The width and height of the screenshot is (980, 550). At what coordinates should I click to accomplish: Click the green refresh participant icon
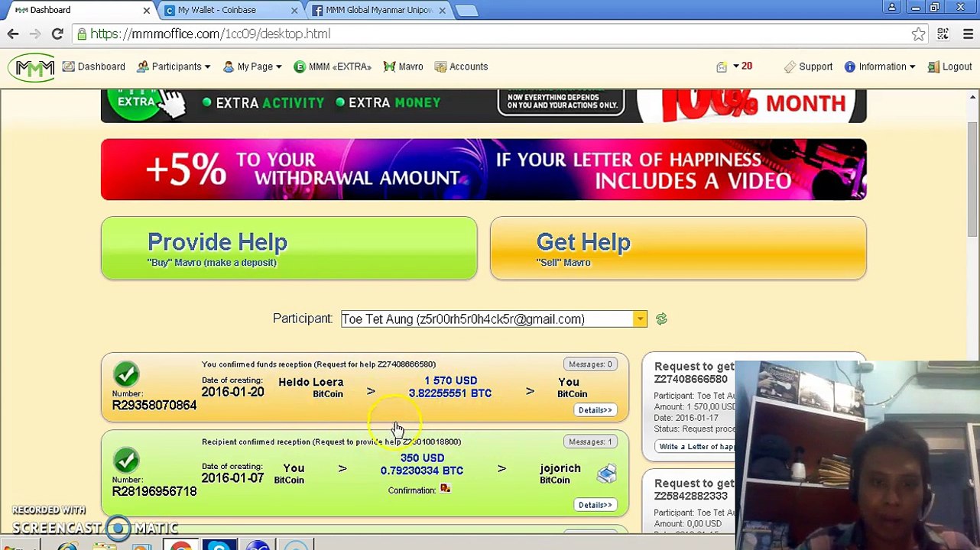click(661, 319)
